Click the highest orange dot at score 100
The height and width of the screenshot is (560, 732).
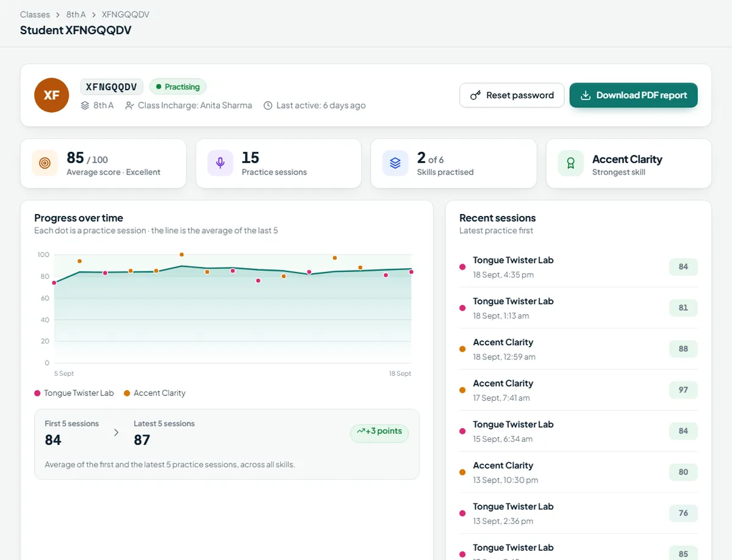[182, 254]
